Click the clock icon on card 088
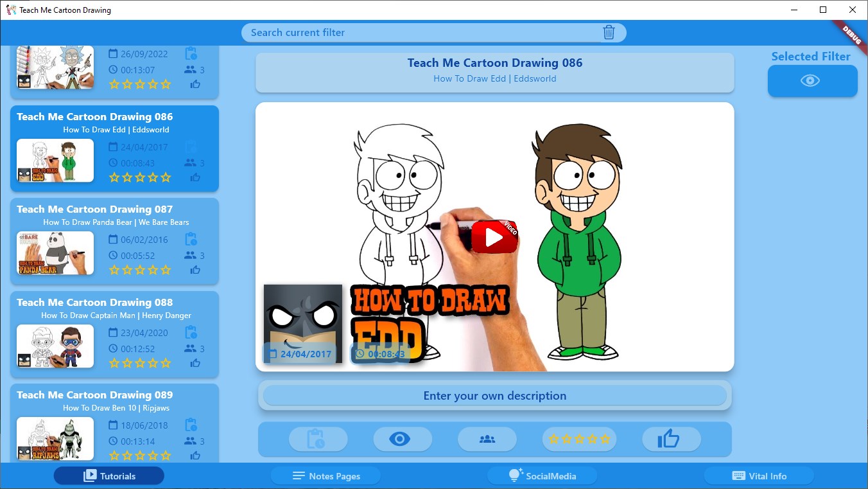Screen dimensions: 868x489 coord(113,348)
